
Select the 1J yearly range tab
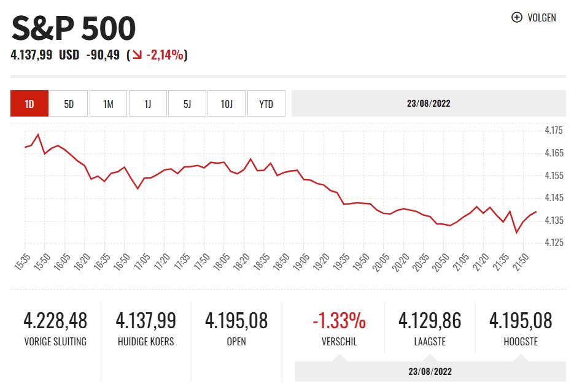[x=147, y=104]
